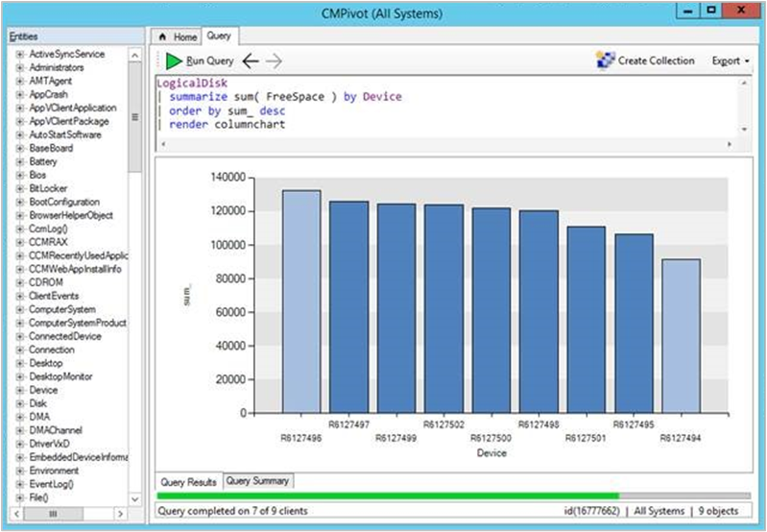The image size is (767, 532).
Task: Click the Create Collection icon
Action: click(605, 60)
